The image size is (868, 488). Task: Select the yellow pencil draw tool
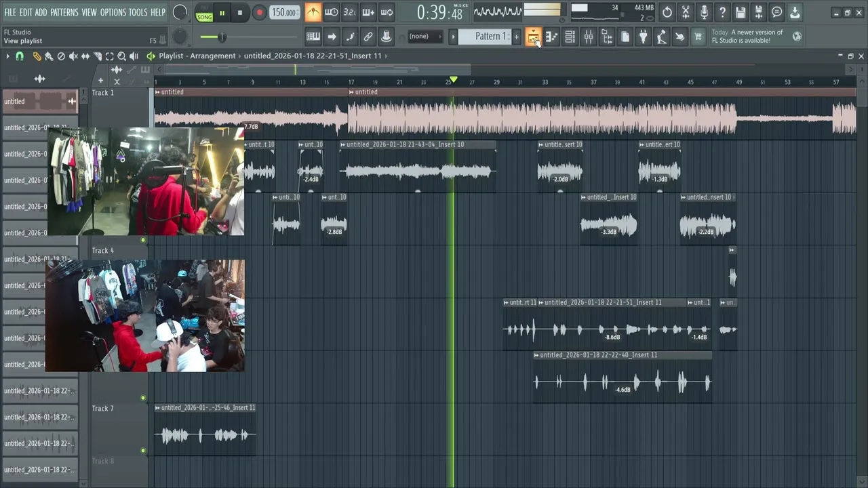[37, 56]
